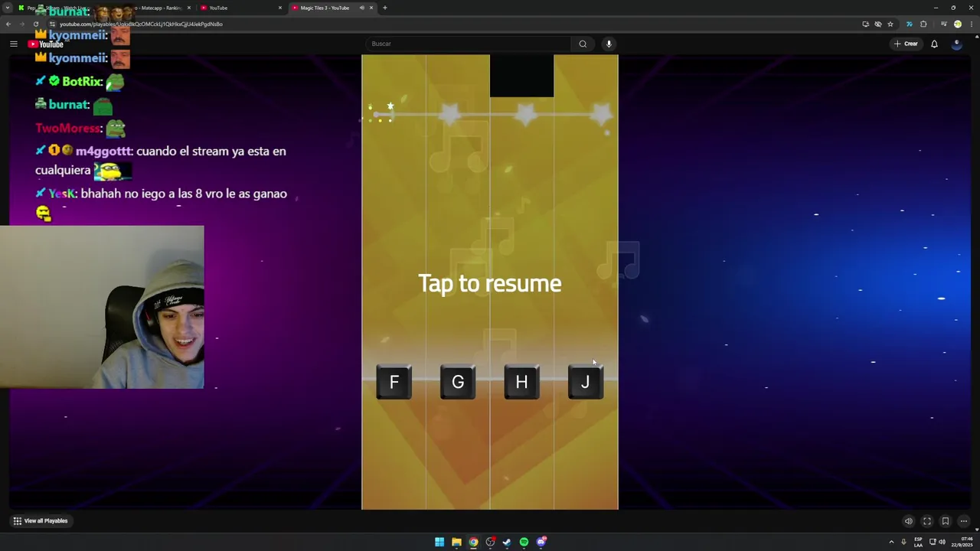Screen dimensions: 980x551
Task: Open the YouTube hamburger guide menu
Action: [13, 44]
